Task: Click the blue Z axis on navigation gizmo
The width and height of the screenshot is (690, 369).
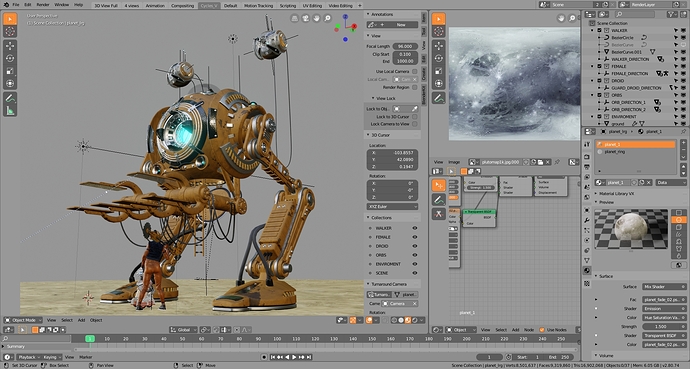Action: pyautogui.click(x=345, y=17)
